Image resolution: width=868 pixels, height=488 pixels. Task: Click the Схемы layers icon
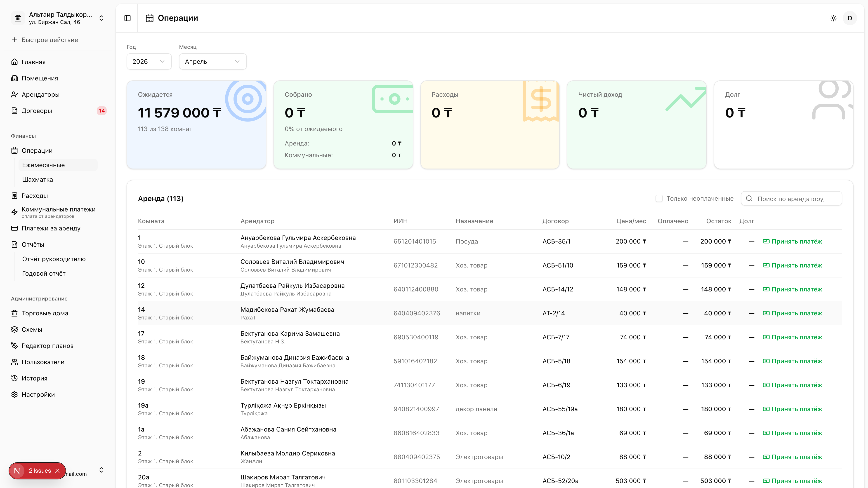click(x=14, y=329)
